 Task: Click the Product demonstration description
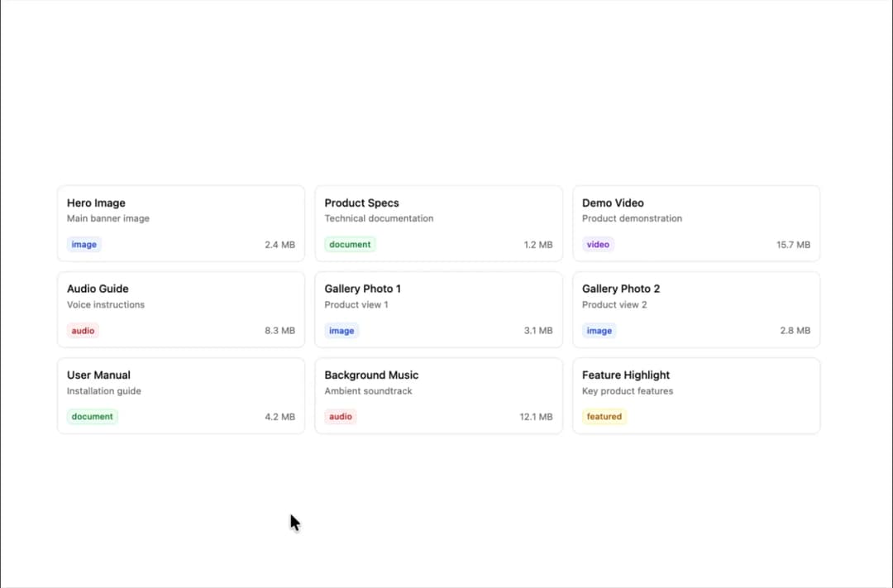633,218
